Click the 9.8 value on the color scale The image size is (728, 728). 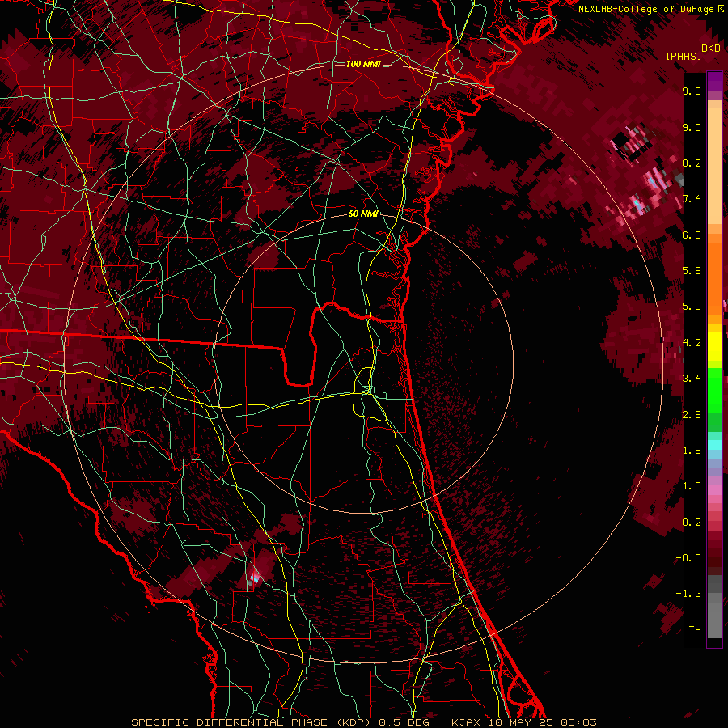coord(692,91)
